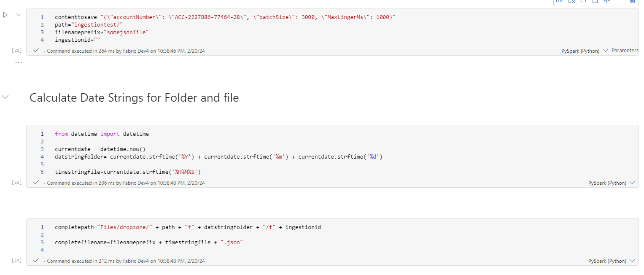Clear cell output toolbar icon

click(x=571, y=1)
